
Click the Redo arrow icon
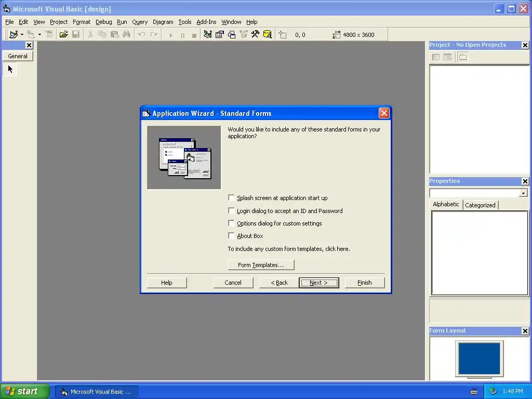(x=154, y=35)
